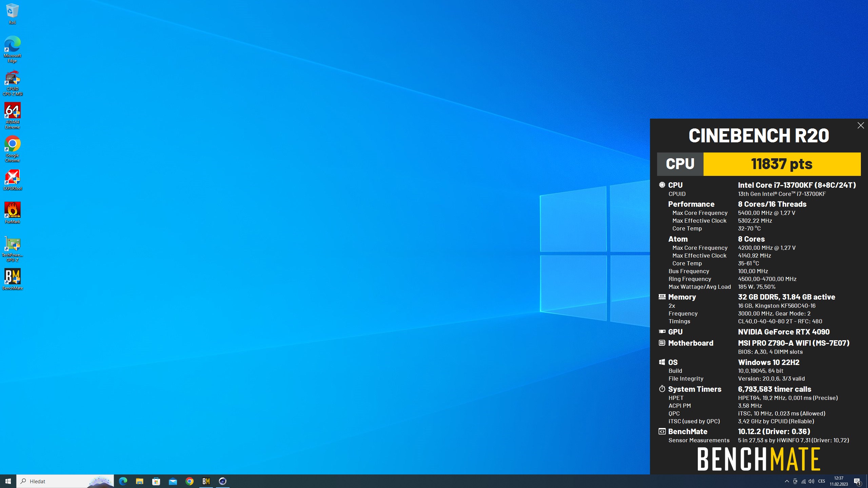The width and height of the screenshot is (868, 488).
Task: Select the 16 GB, Kingston KF560C40-16 text
Action: (777, 306)
